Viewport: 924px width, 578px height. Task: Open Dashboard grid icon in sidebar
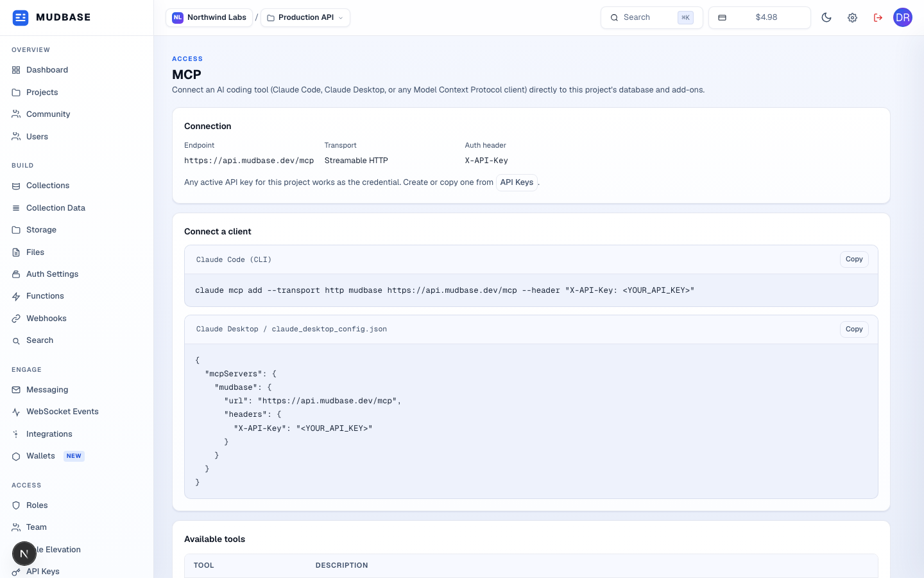click(16, 70)
